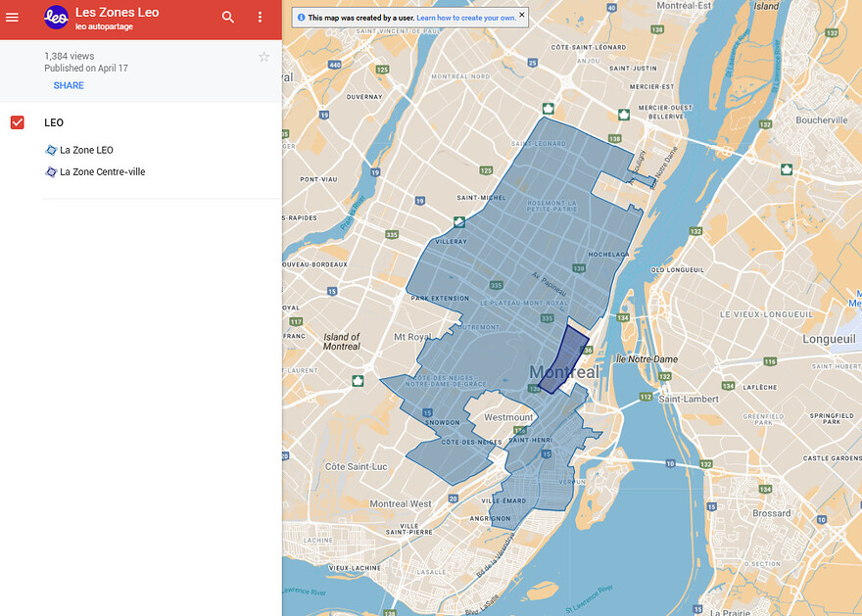Click the LE VIEUX-LONGUEUIL label
This screenshot has height=616, width=862.
click(x=766, y=314)
